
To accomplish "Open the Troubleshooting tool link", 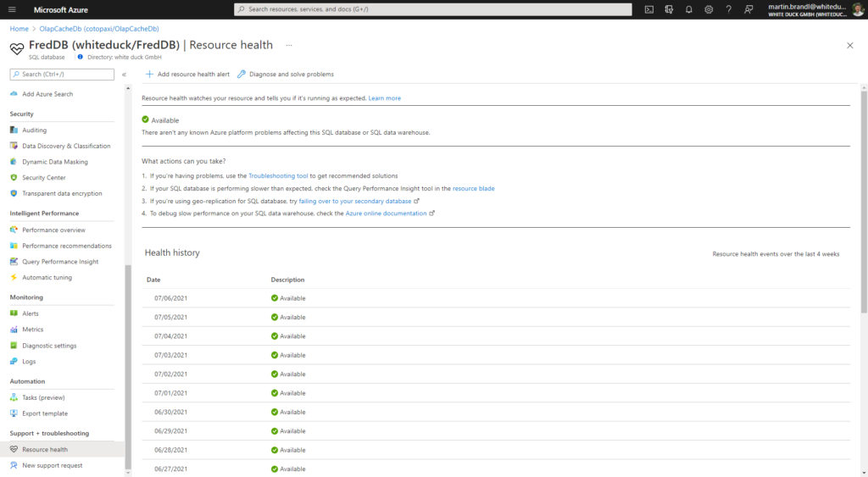I will point(278,175).
